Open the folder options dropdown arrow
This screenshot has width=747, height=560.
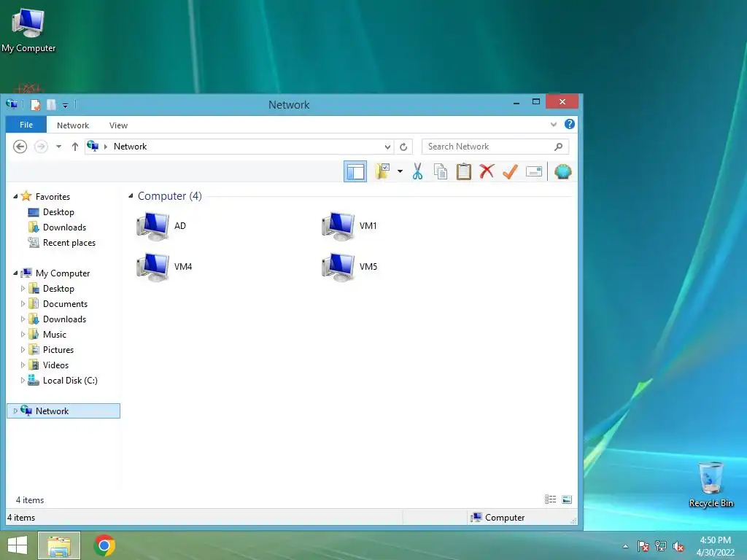(400, 171)
